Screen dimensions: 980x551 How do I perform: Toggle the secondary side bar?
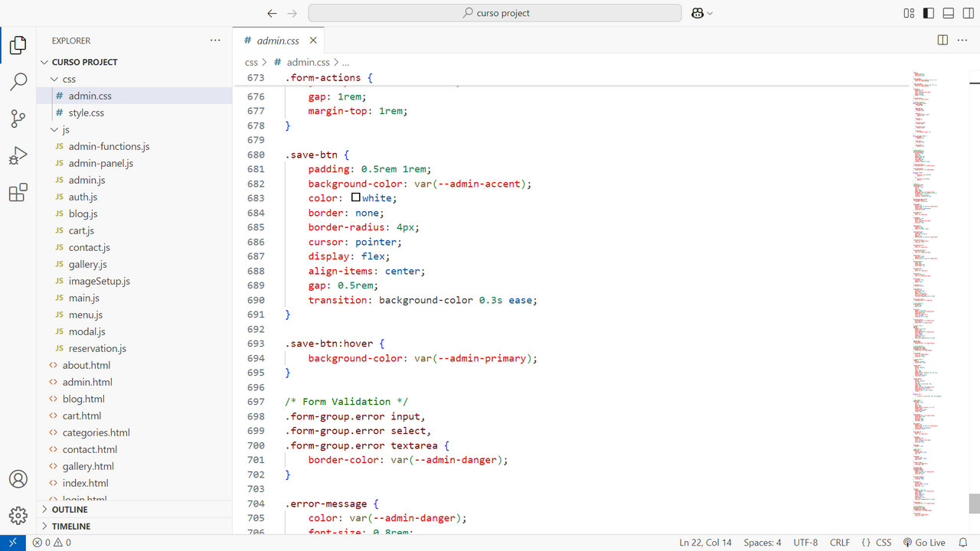pyautogui.click(x=969, y=13)
